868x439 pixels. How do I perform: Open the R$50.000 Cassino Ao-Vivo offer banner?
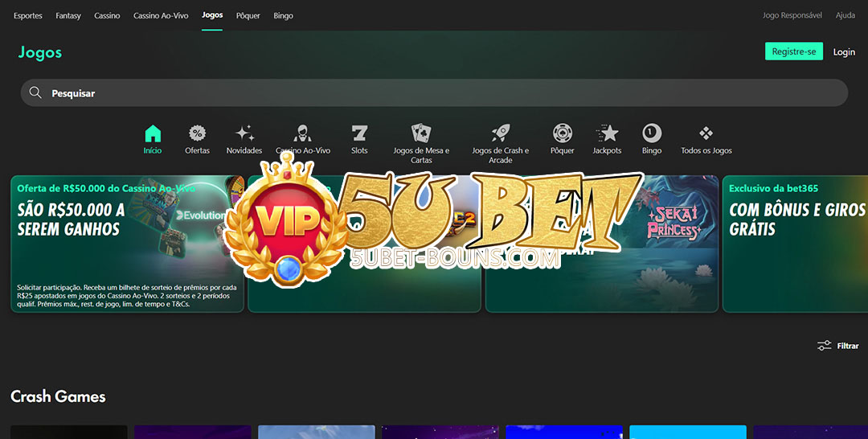coord(127,244)
